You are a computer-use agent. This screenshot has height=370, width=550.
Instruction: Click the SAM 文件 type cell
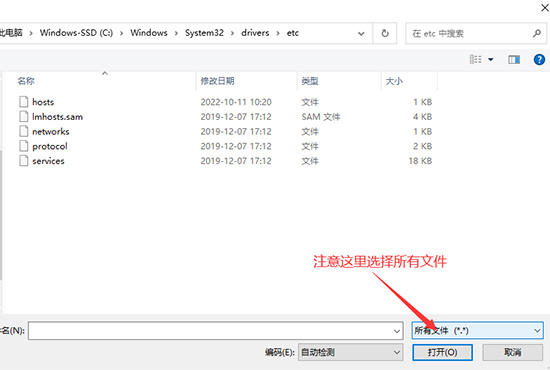[x=321, y=117]
